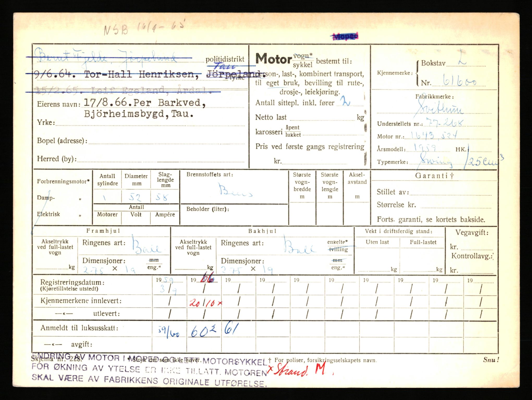Click the 'Snu!' note at bottom right
Screen dimensions: 532x400
491,360
